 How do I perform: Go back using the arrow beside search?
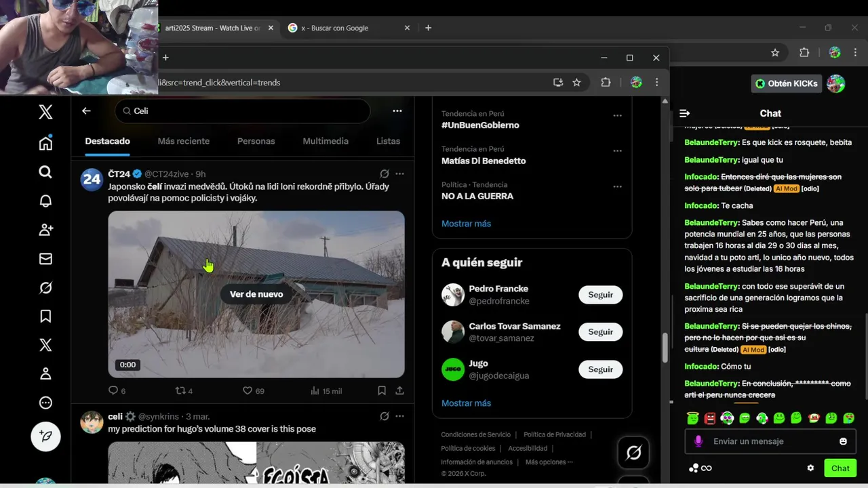click(x=86, y=110)
